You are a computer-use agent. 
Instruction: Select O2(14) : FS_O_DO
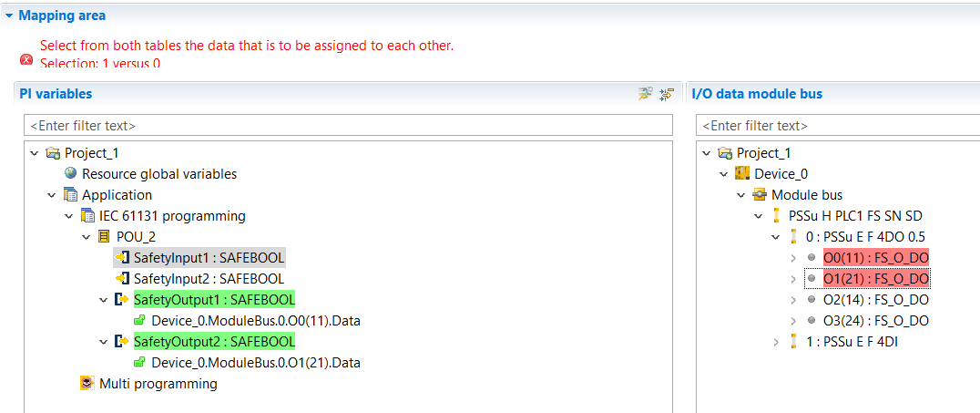(875, 300)
